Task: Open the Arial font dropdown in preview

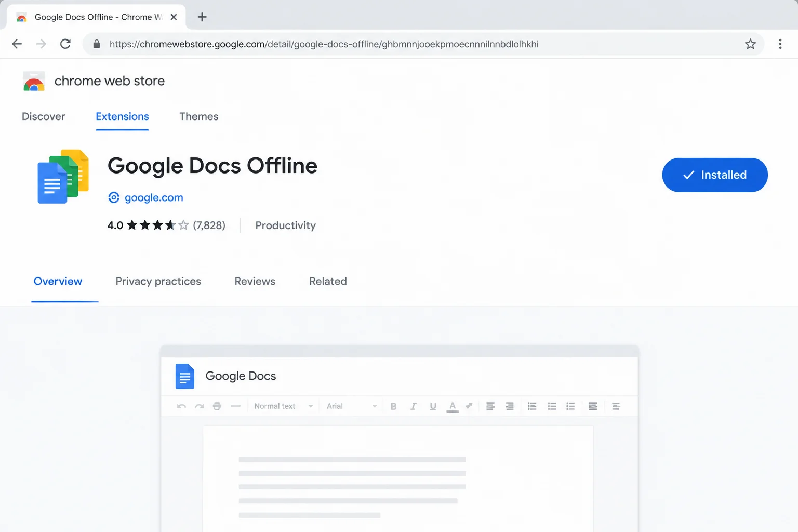Action: coord(351,406)
